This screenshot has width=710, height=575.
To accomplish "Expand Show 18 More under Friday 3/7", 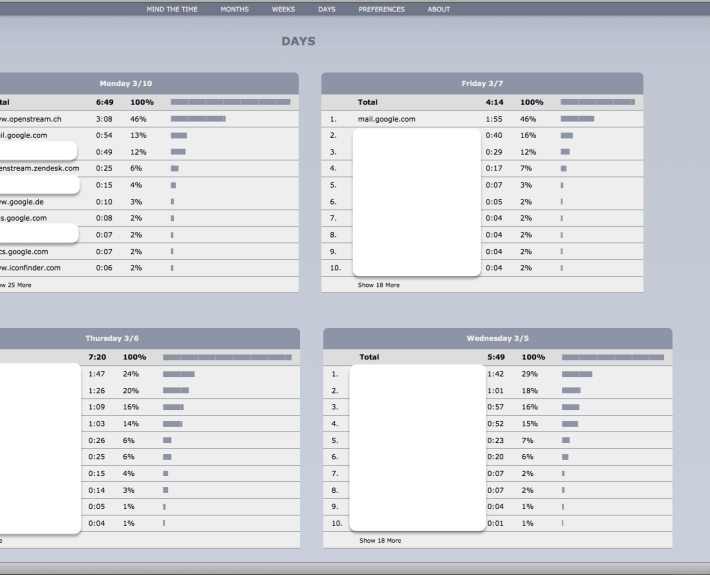I will (379, 285).
